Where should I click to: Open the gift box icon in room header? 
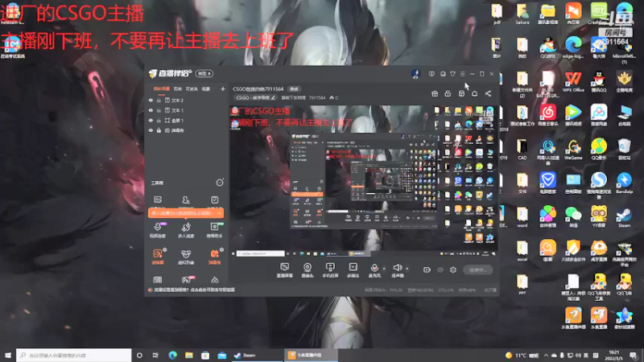435,94
